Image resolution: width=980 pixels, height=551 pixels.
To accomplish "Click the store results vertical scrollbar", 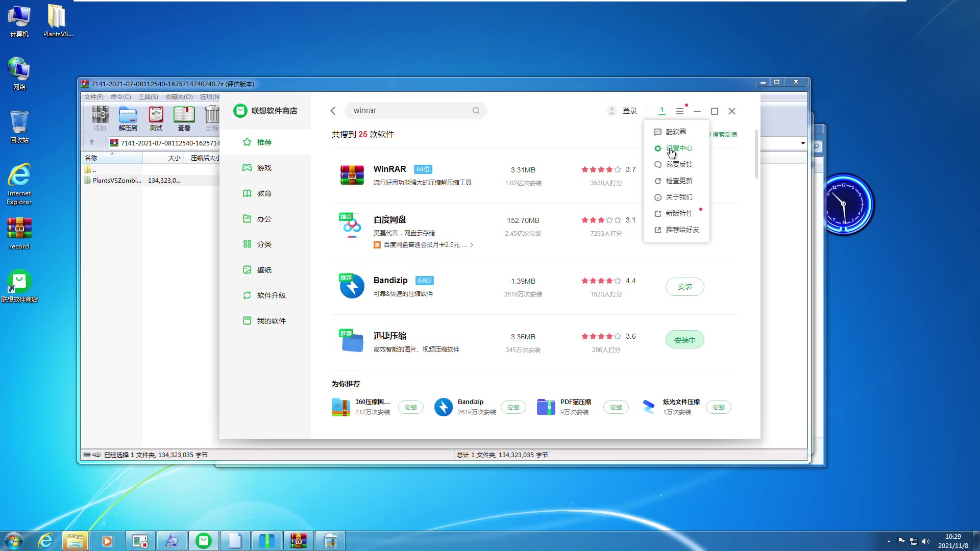I will (756, 155).
